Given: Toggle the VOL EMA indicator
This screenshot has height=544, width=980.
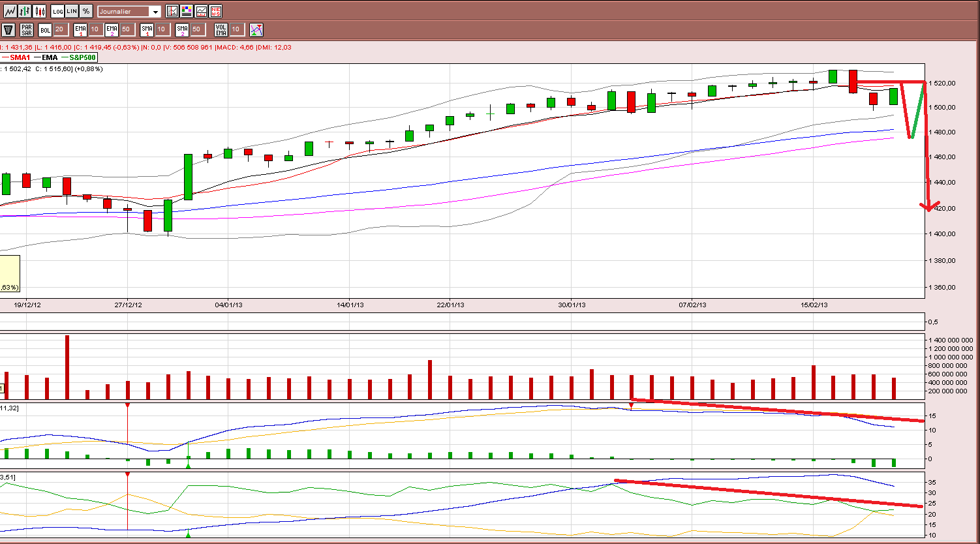Looking at the screenshot, I should click(221, 29).
